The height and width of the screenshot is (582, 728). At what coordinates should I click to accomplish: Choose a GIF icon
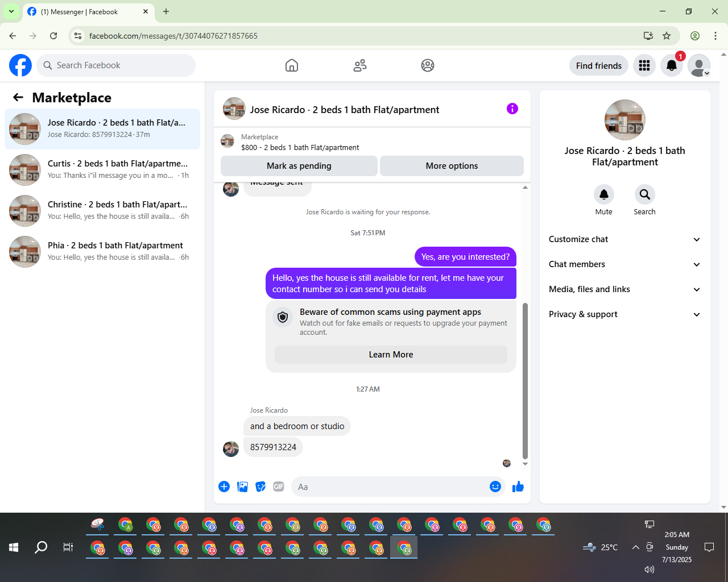pos(279,487)
